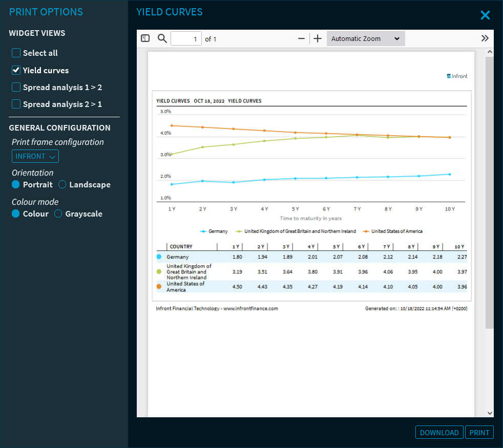Click the preview vertical scrollbar thumb
503x448 pixels.
pyautogui.click(x=489, y=192)
